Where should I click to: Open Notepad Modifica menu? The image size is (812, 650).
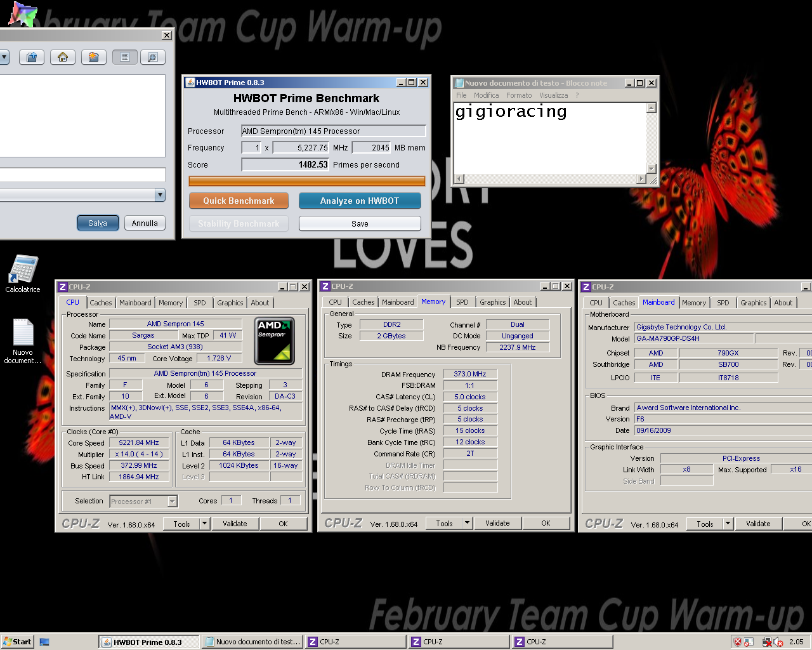(486, 95)
